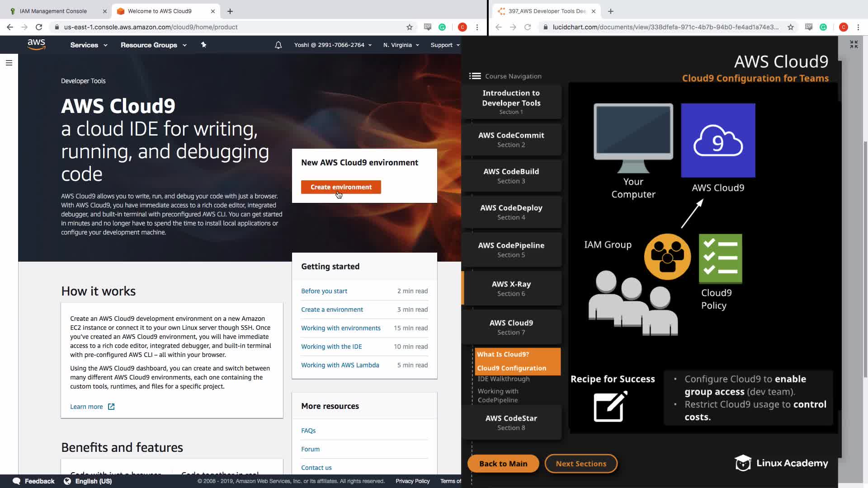Reload the Cloud9 console page

[x=39, y=27]
